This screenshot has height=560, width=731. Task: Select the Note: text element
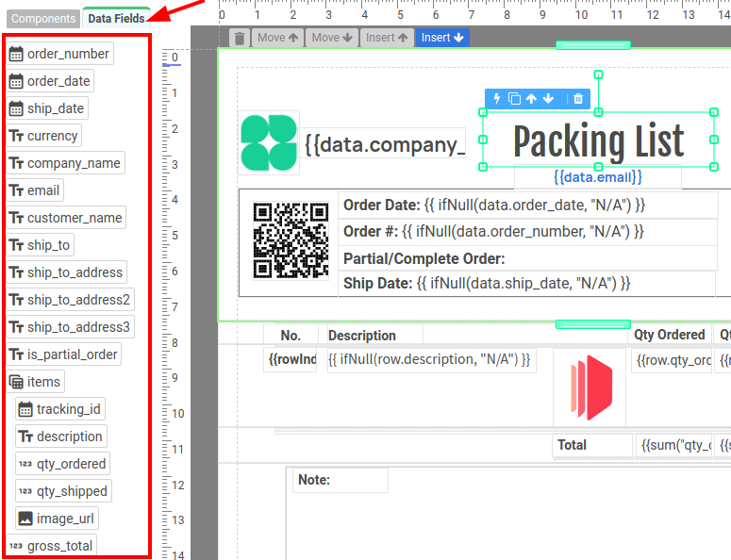pyautogui.click(x=341, y=480)
